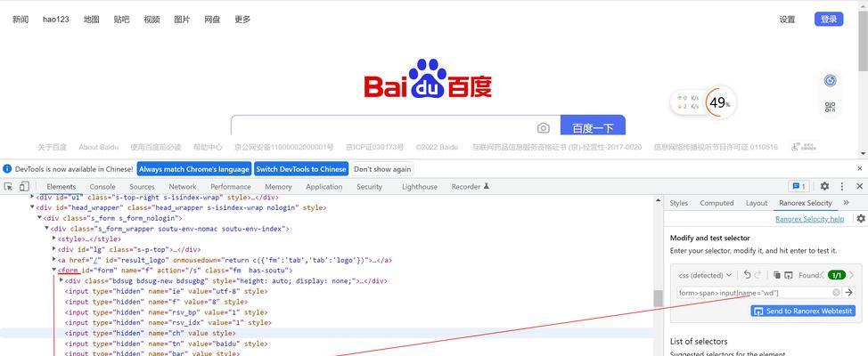This screenshot has height=356, width=868.
Task: Switch to the Console tab
Action: [x=102, y=187]
